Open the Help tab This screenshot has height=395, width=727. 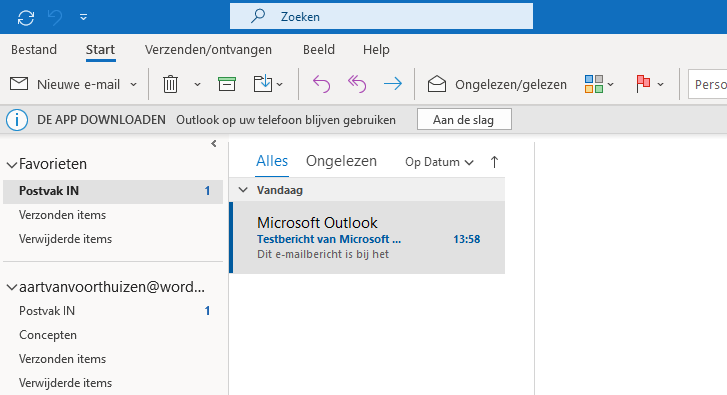coord(376,50)
